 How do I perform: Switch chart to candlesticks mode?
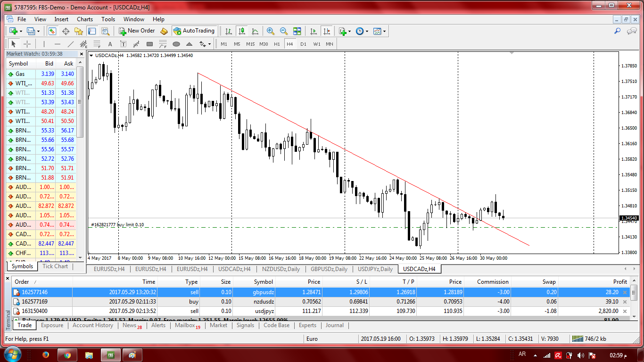tap(242, 31)
